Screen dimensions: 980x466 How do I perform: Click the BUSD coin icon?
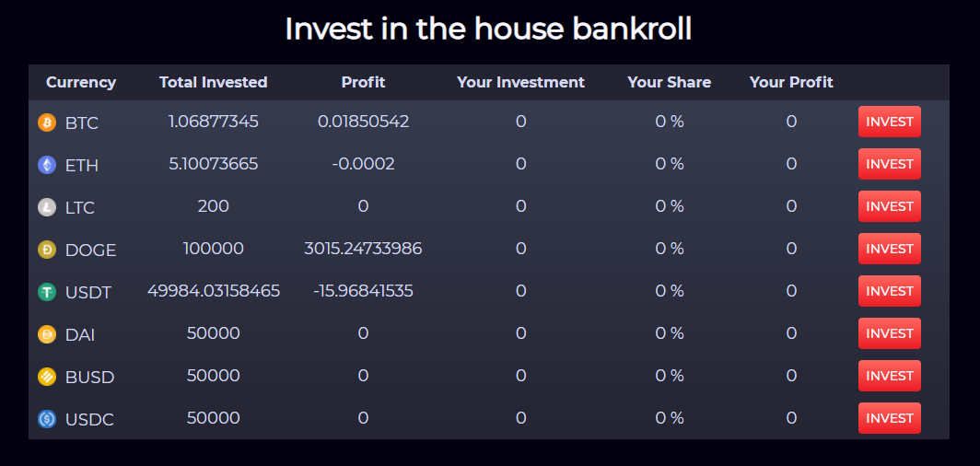coord(47,377)
